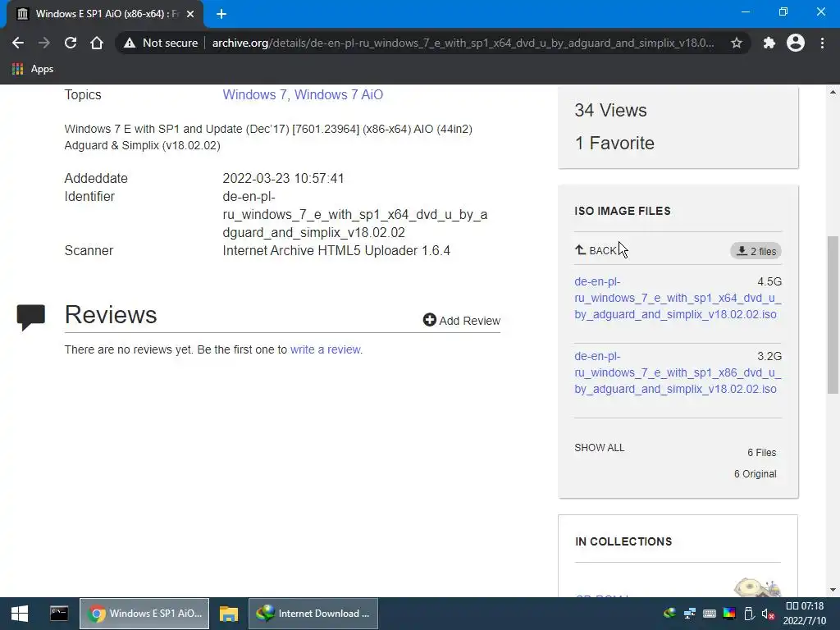The width and height of the screenshot is (840, 630).
Task: Go back using browser back arrow
Action: [18, 43]
